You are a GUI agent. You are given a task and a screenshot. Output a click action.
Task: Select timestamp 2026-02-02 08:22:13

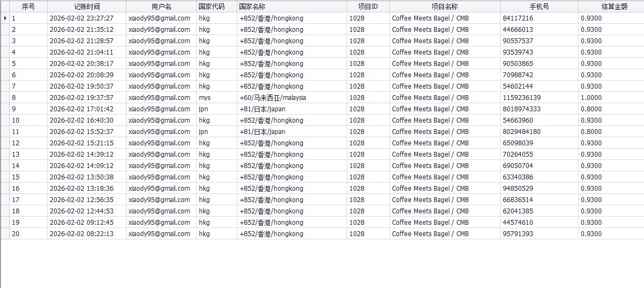(x=81, y=234)
